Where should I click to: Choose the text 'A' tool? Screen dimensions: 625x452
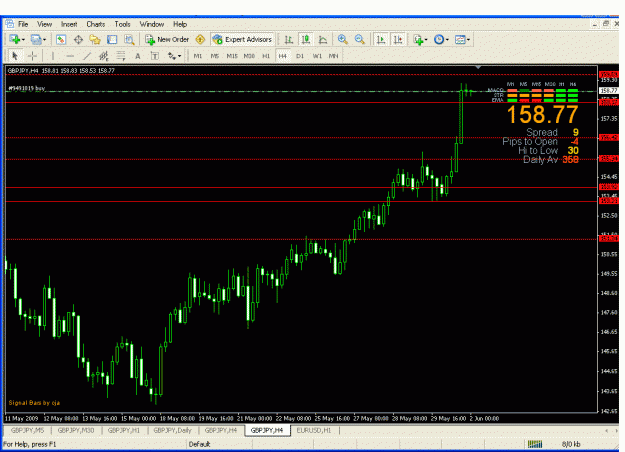point(138,56)
